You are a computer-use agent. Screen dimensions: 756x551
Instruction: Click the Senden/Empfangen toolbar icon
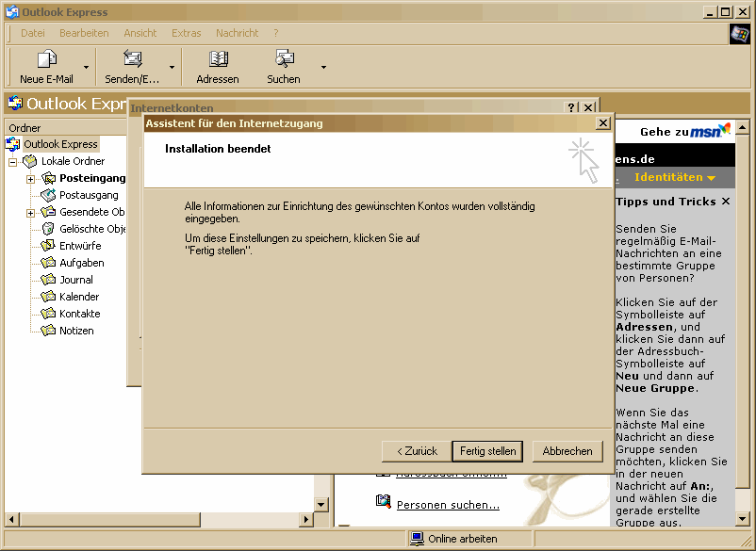tap(132, 59)
